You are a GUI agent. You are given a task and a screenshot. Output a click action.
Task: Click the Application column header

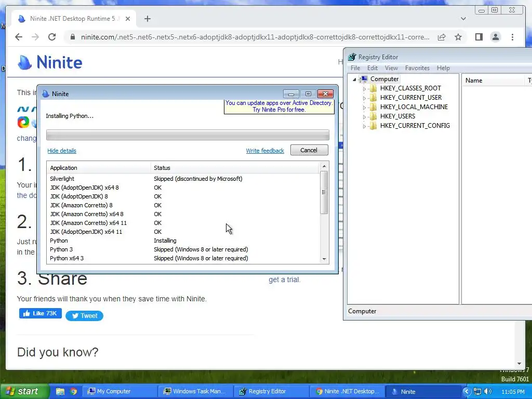(99, 168)
